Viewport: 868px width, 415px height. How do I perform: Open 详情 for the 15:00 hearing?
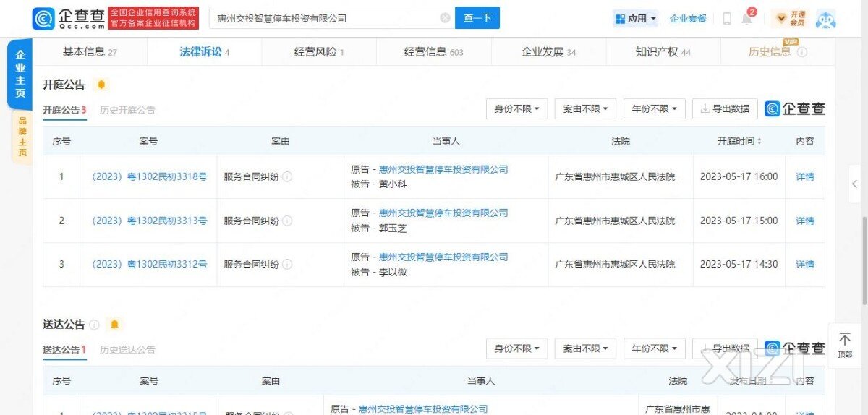805,221
